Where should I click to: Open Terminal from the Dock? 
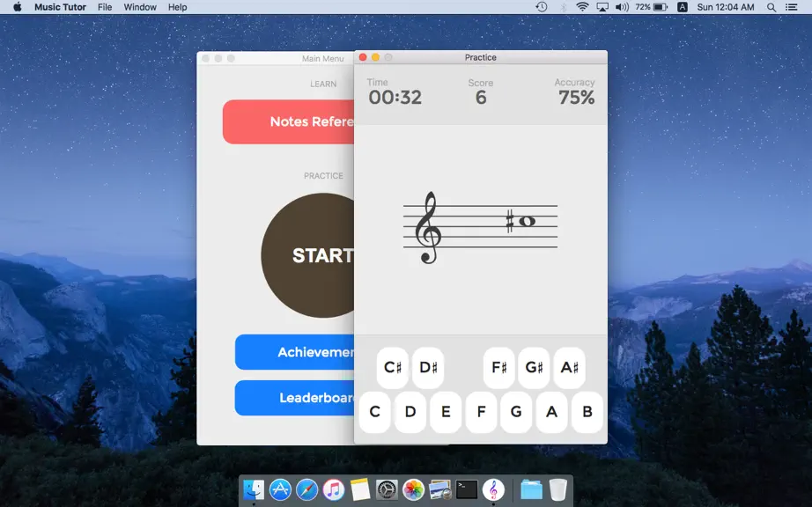tap(467, 489)
